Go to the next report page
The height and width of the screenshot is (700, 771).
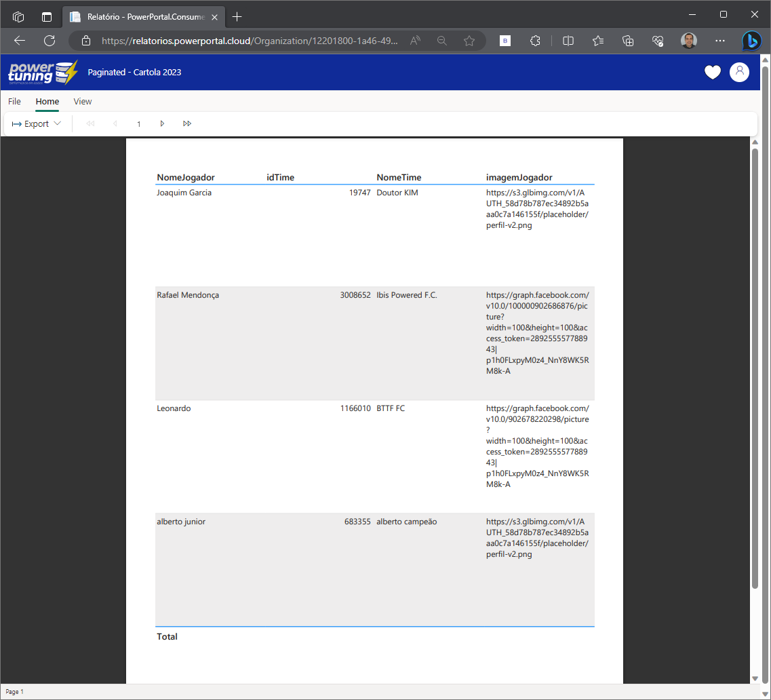coord(162,123)
